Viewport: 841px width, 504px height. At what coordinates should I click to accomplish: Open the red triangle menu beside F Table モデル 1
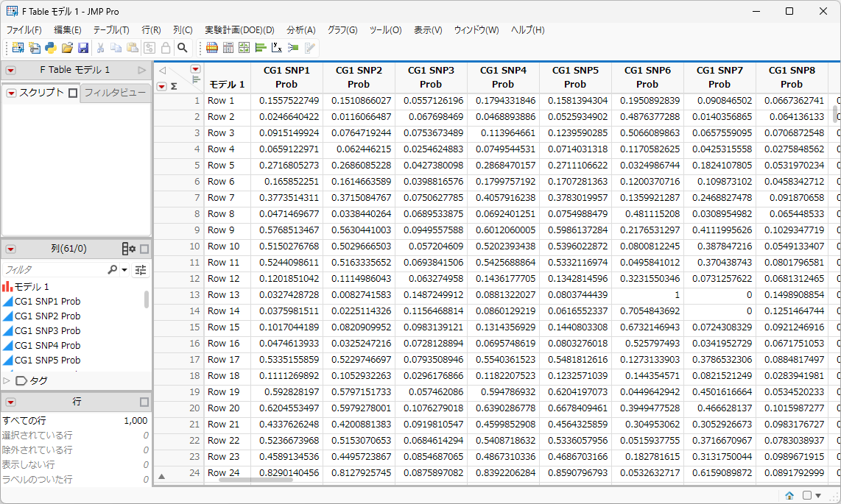11,70
